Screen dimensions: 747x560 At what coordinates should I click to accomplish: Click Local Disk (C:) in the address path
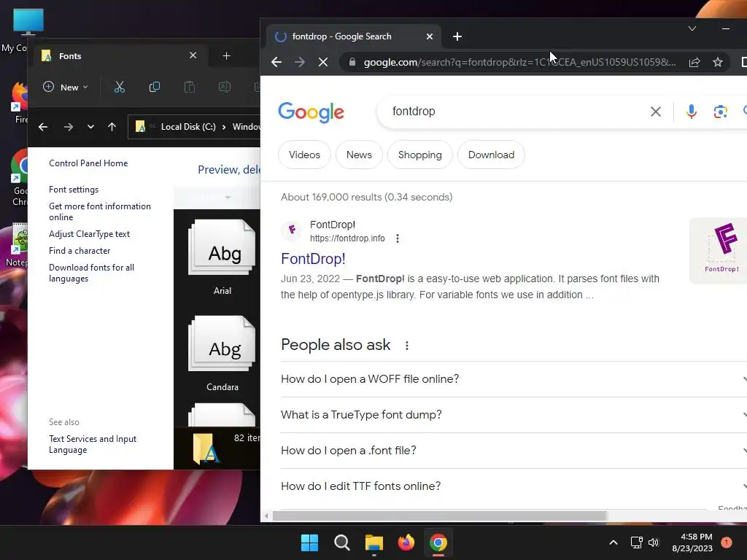coord(188,127)
